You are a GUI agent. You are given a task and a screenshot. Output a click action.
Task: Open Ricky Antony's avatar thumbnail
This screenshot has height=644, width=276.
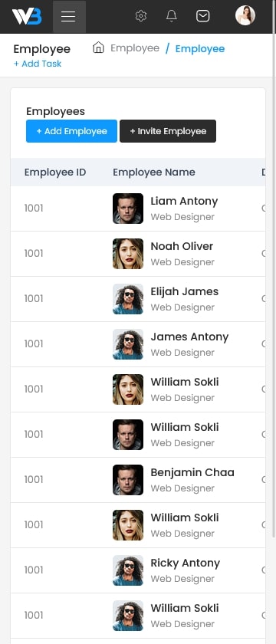tap(128, 570)
